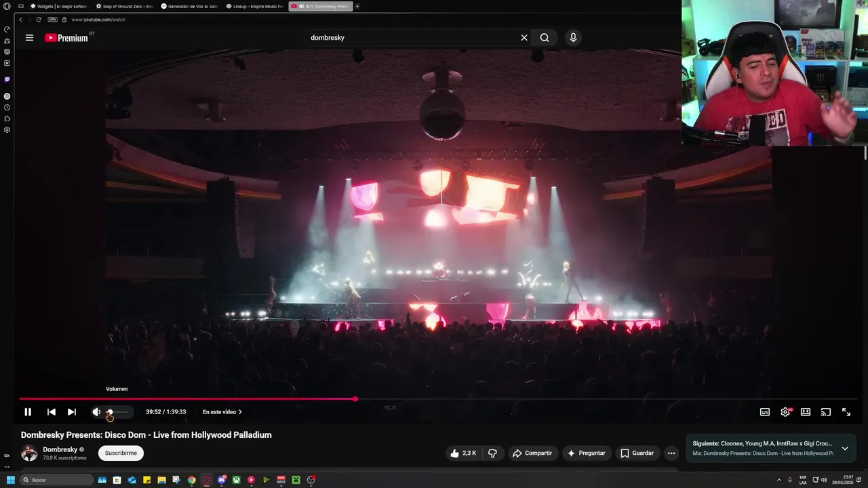Screen dimensions: 868x488
Task: Click the page vertical scrollbar
Action: coord(865,155)
